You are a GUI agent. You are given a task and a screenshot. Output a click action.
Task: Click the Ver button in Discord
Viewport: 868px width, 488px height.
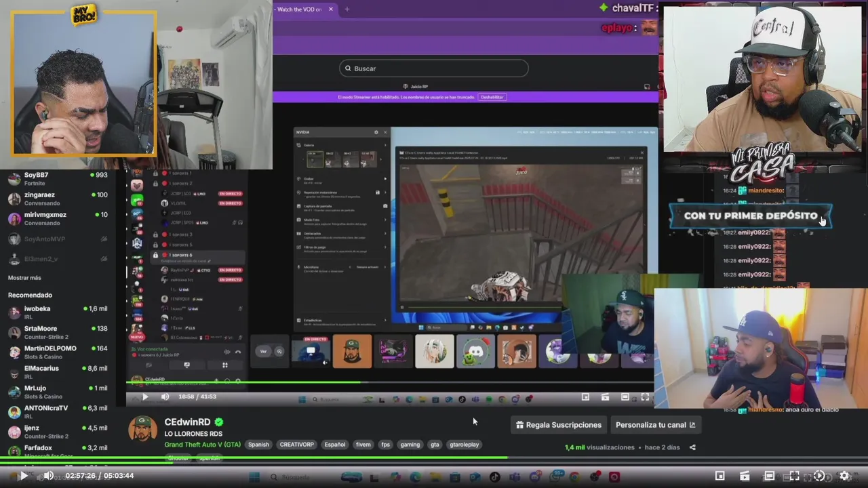[263, 351]
